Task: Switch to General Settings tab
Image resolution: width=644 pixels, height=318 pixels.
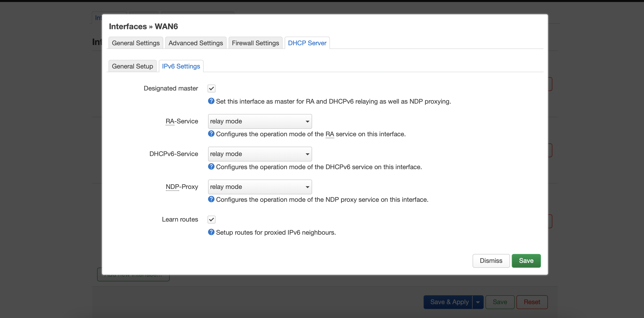Action: click(x=135, y=43)
